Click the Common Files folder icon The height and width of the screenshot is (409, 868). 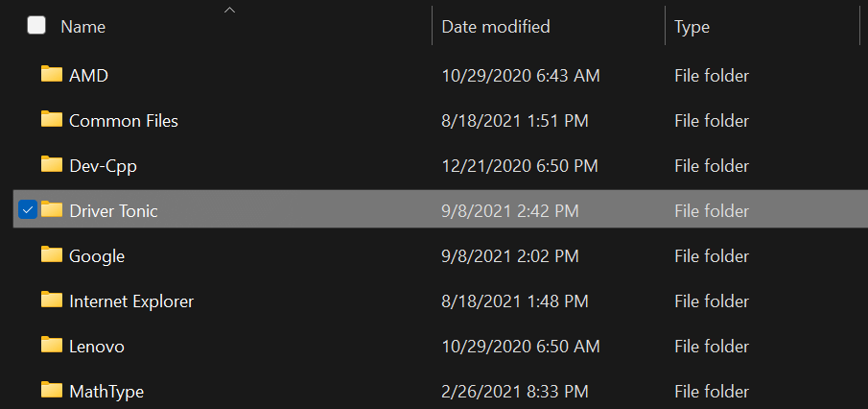point(52,119)
